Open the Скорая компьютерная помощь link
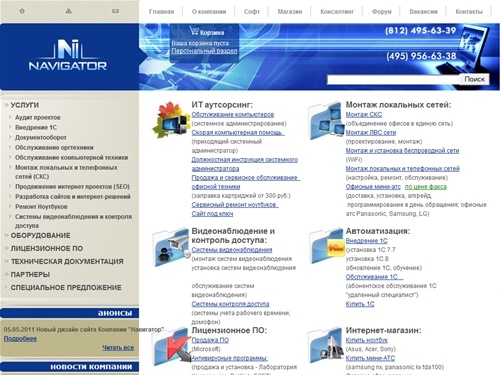500x375 pixels. click(238, 132)
